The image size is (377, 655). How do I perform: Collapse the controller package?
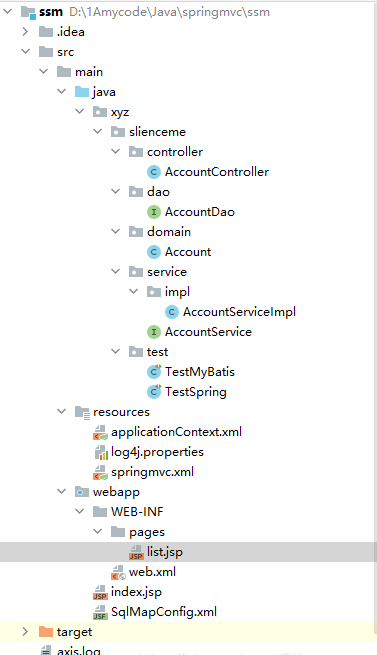pyautogui.click(x=115, y=152)
